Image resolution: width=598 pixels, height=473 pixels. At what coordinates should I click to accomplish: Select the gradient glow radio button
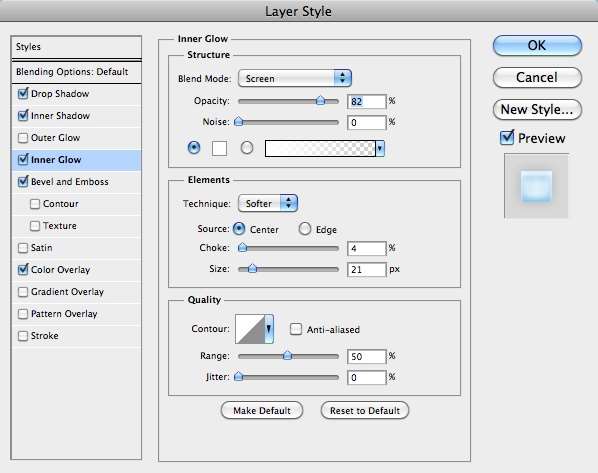pyautogui.click(x=247, y=148)
